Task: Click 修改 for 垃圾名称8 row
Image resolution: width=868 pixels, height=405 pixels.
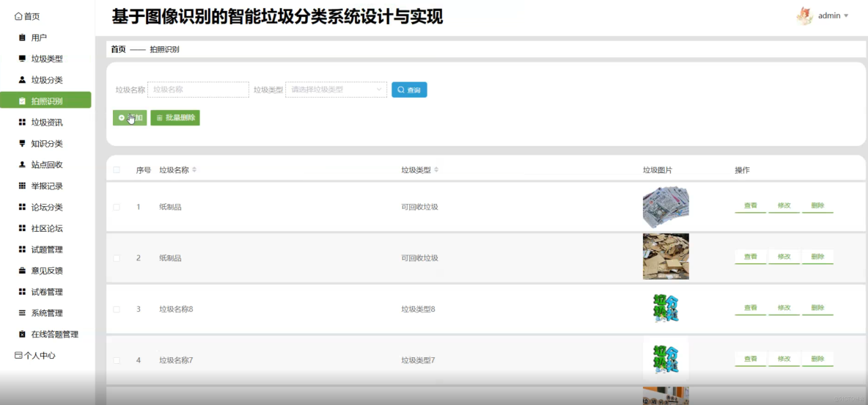Action: coord(784,308)
